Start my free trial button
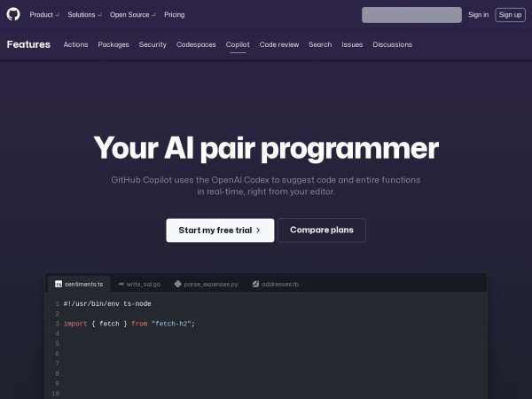The image size is (532, 399). pyautogui.click(x=220, y=231)
